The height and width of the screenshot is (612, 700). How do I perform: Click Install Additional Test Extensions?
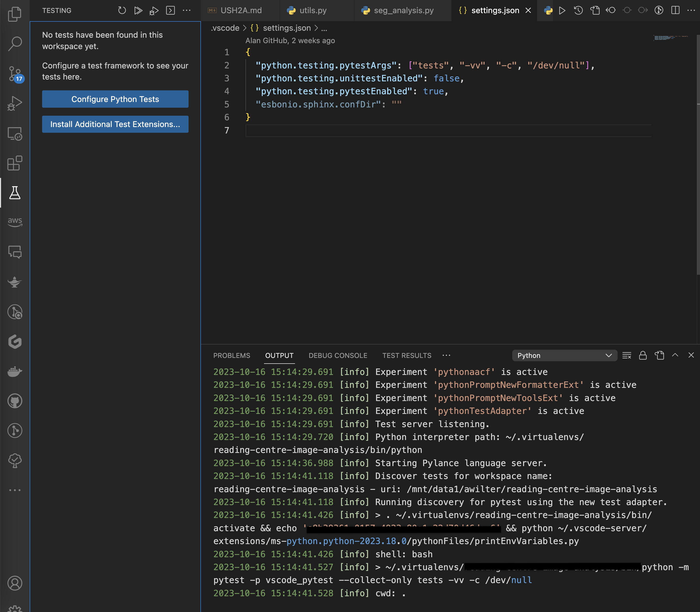click(115, 124)
